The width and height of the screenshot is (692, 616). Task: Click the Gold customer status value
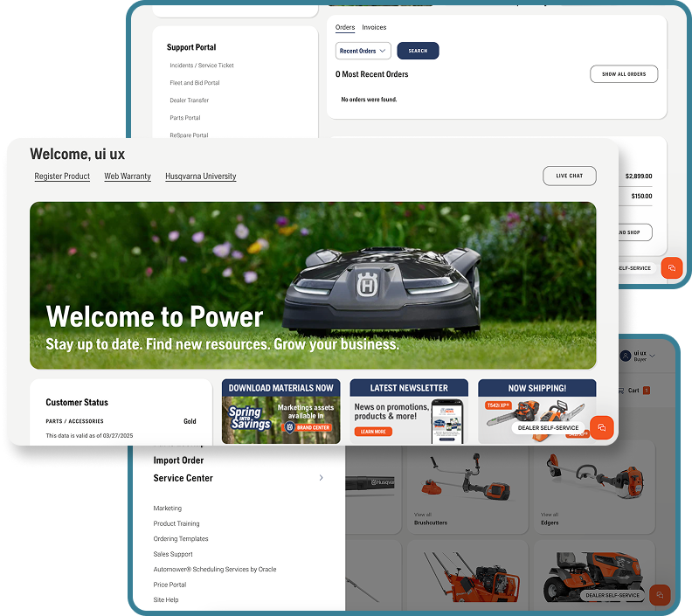click(x=190, y=421)
